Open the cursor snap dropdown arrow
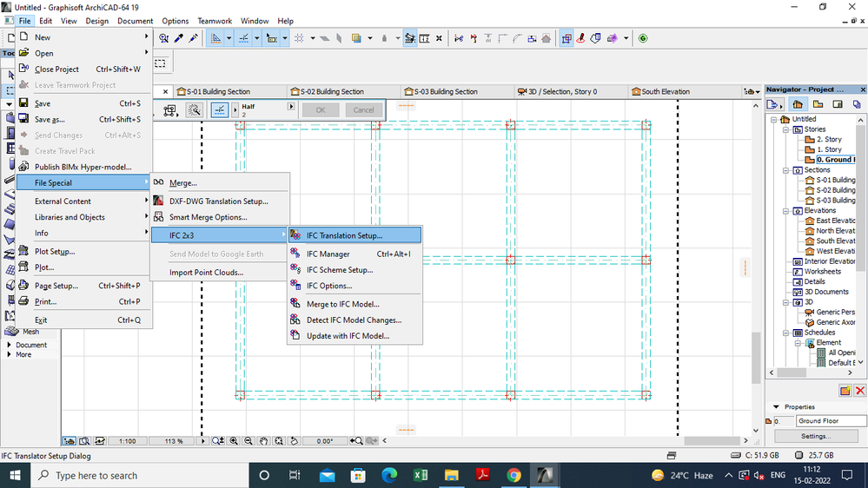 point(284,38)
